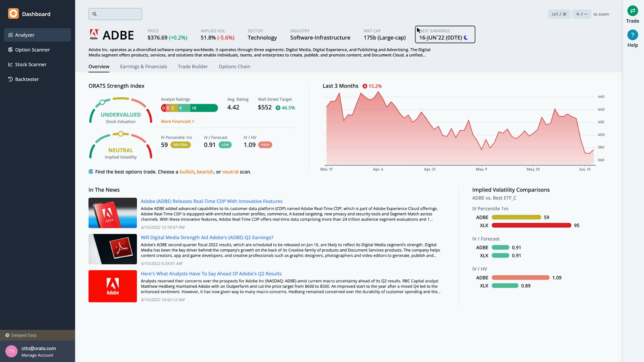The height and width of the screenshot is (362, 644).
Task: Click the Q2 Earnings news thumbnail
Action: click(x=113, y=249)
